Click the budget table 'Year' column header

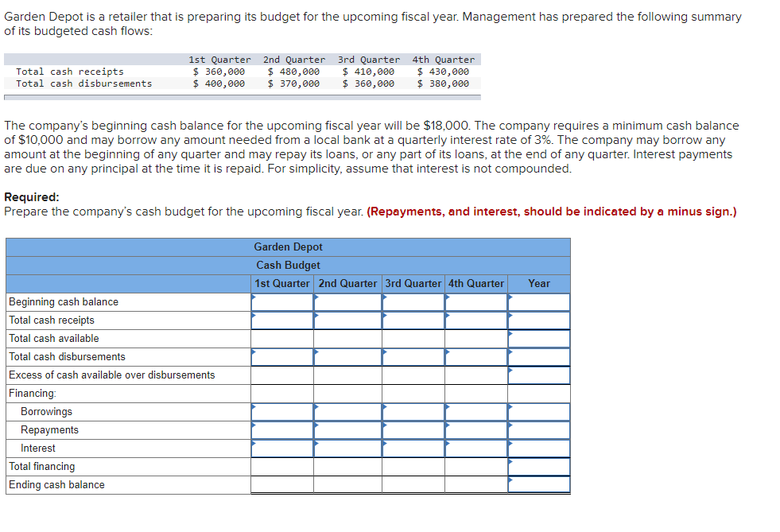tap(539, 284)
